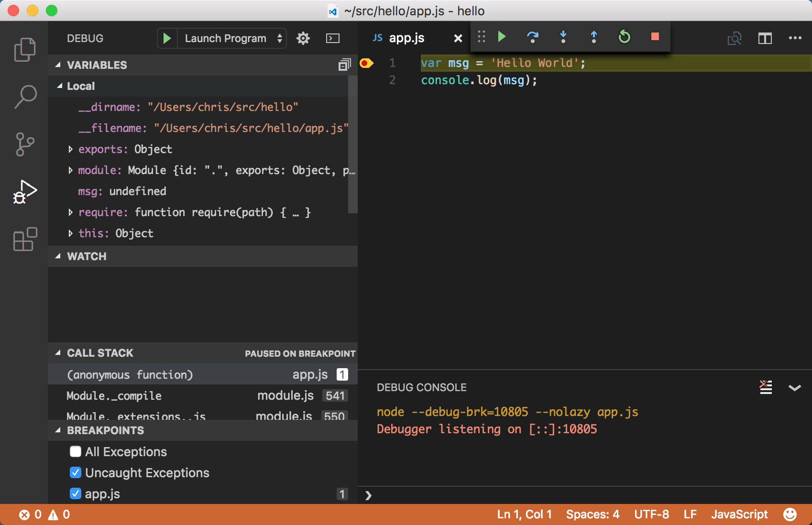Click the Step Over icon
The height and width of the screenshot is (525, 812).
coord(532,37)
